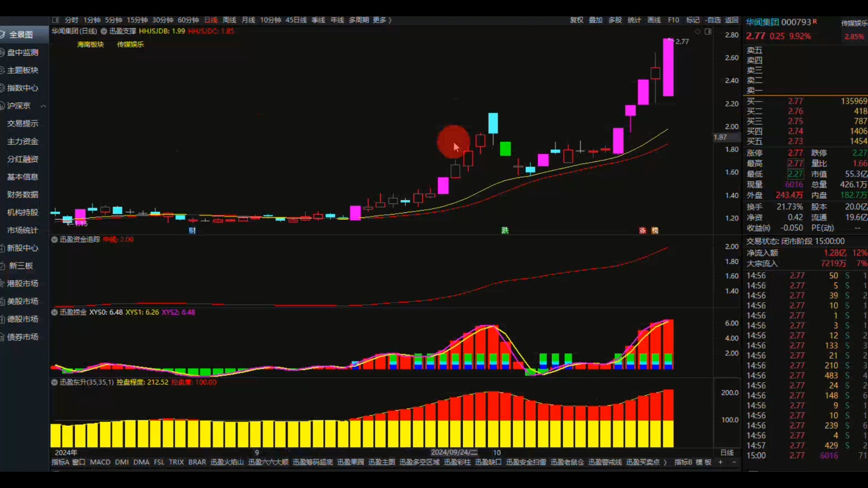Open 全景图 in the sidebar

tap(21, 35)
